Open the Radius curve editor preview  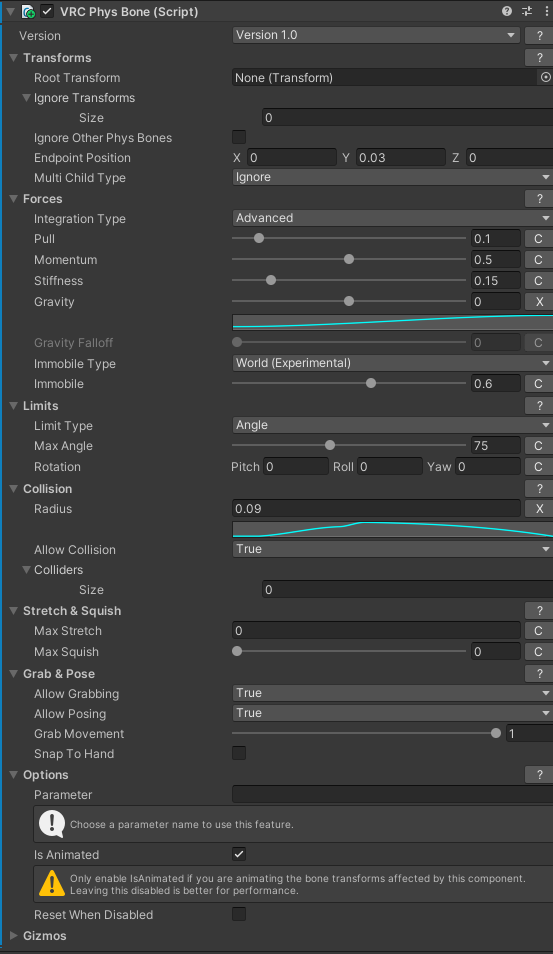coord(392,529)
